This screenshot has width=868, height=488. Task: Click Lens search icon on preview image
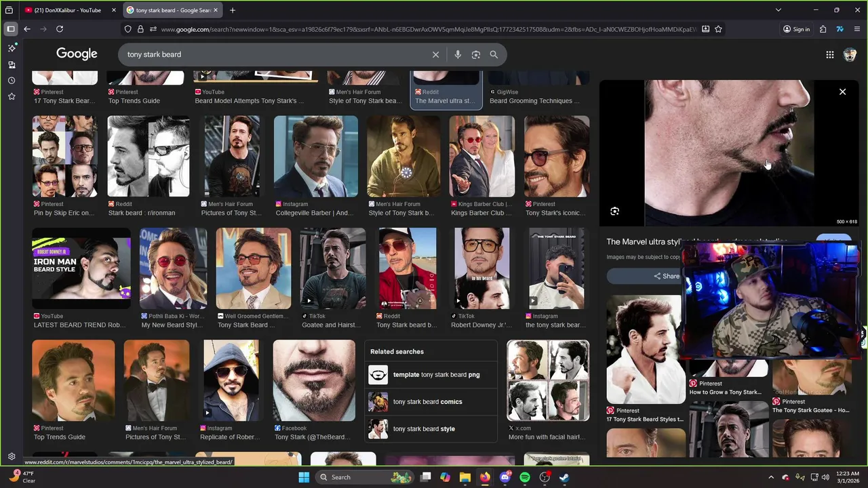(614, 211)
